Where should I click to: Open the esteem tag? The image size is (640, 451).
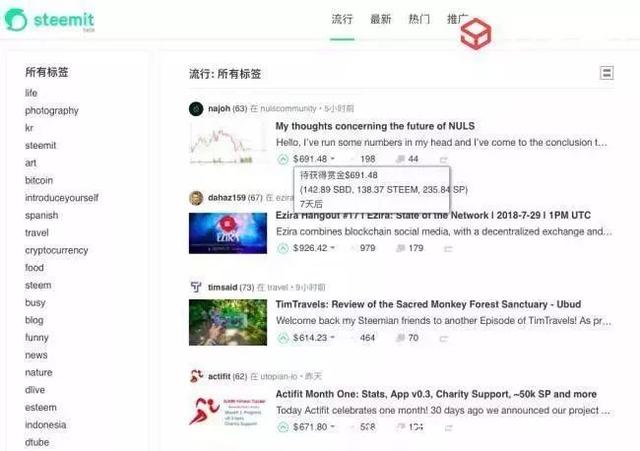pyautogui.click(x=40, y=408)
